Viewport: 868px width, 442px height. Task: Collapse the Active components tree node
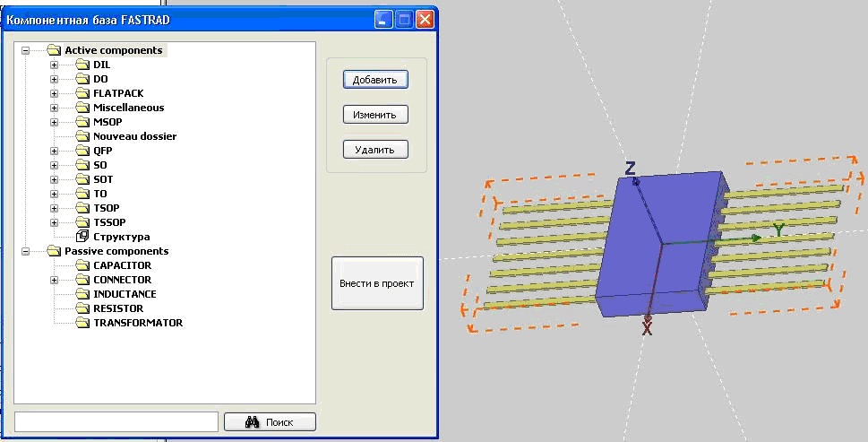coord(25,50)
